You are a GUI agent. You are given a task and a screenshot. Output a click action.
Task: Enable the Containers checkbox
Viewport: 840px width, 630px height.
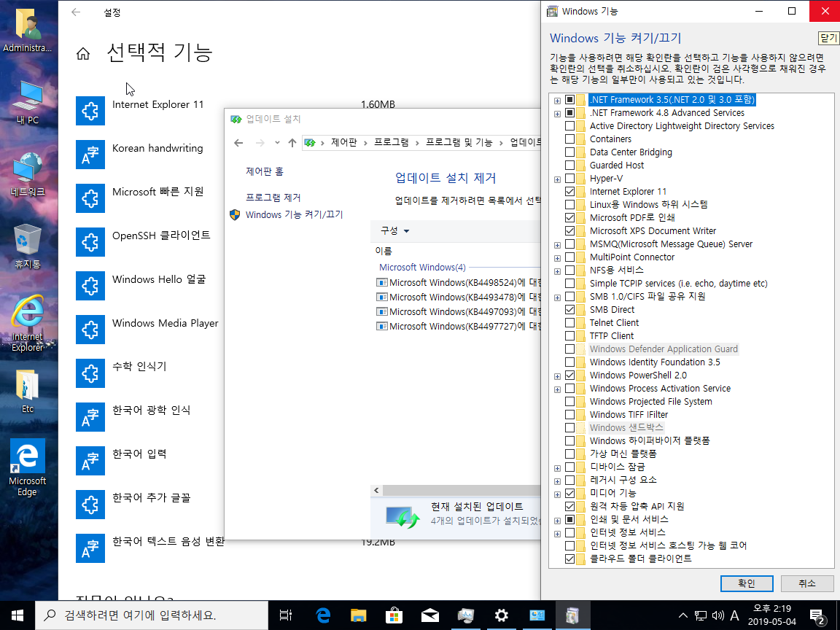pyautogui.click(x=570, y=139)
